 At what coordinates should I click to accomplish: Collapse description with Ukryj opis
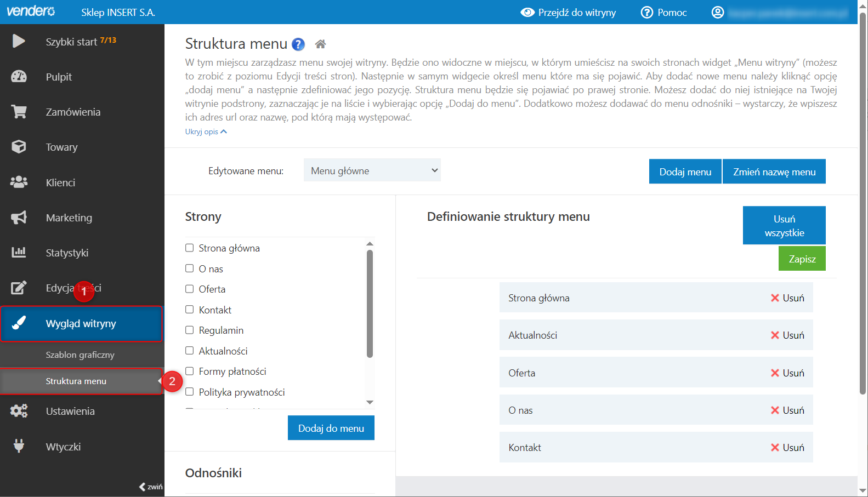click(206, 132)
